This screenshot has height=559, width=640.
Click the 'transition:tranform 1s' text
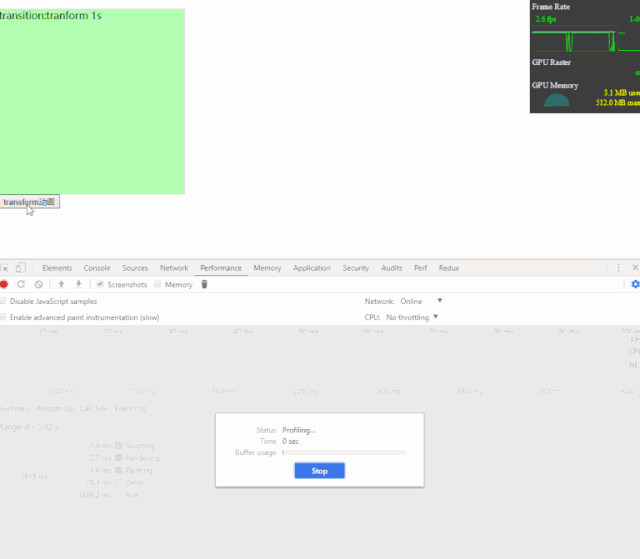51,16
